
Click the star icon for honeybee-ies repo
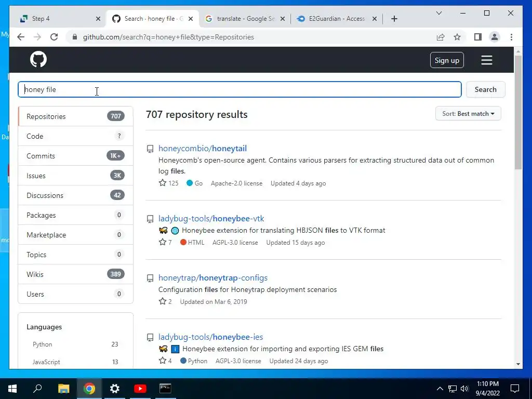(163, 361)
